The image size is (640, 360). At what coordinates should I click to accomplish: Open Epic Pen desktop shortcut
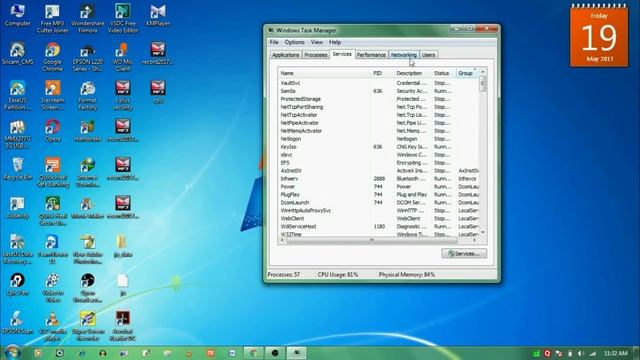pos(18,284)
